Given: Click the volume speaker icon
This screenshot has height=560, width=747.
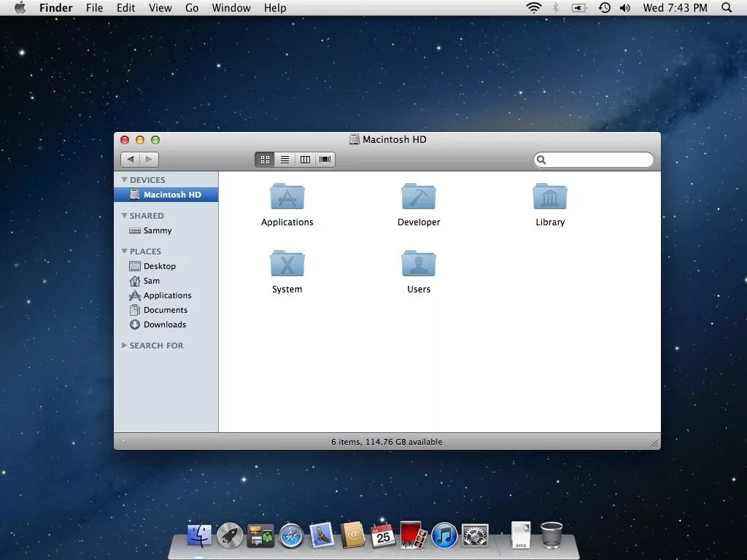Looking at the screenshot, I should click(x=625, y=7).
